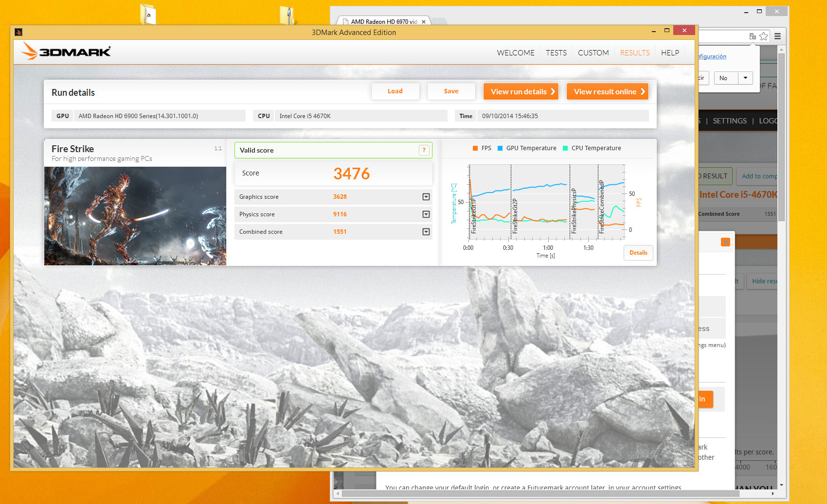Open the browser hamburger menu
This screenshot has width=827, height=504.
(x=777, y=36)
